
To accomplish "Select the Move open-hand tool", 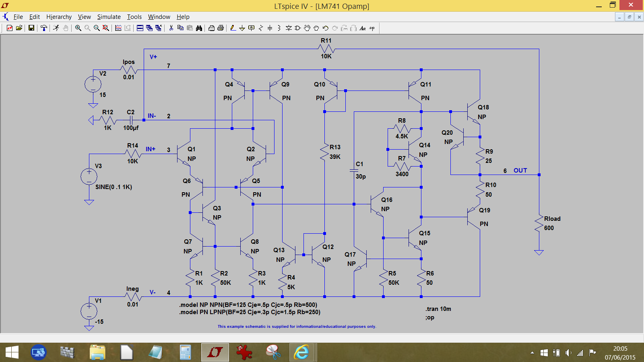I will pyautogui.click(x=307, y=28).
